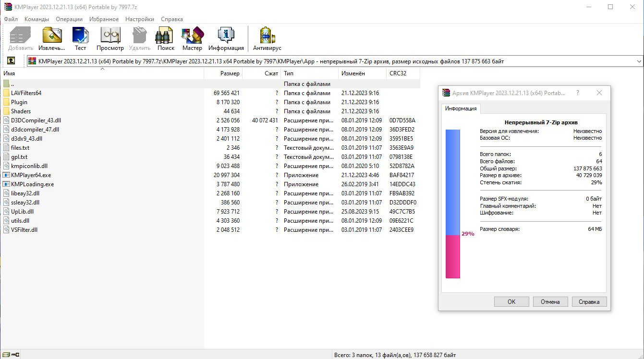Click the size value 20 997 304
The width and height of the screenshot is (644, 359).
pos(227,175)
